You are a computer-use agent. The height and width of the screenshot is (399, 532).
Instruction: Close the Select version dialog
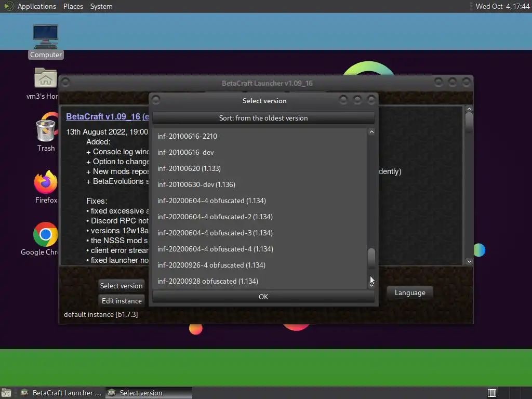[371, 100]
